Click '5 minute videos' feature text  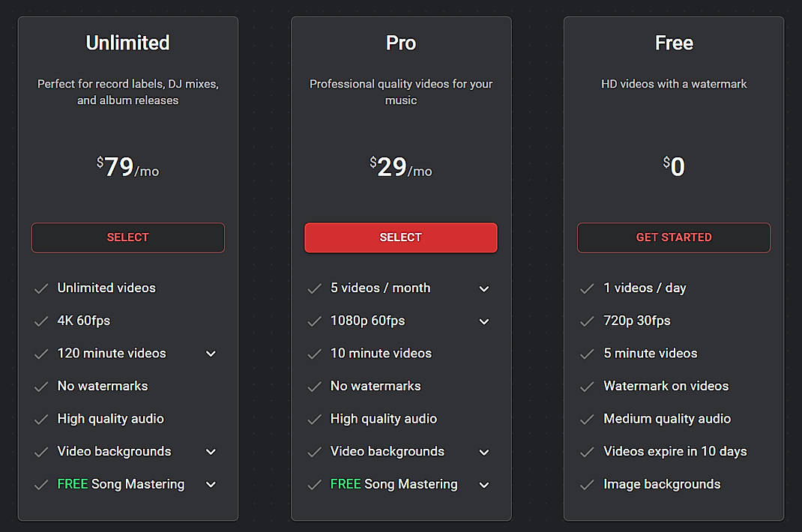(650, 354)
